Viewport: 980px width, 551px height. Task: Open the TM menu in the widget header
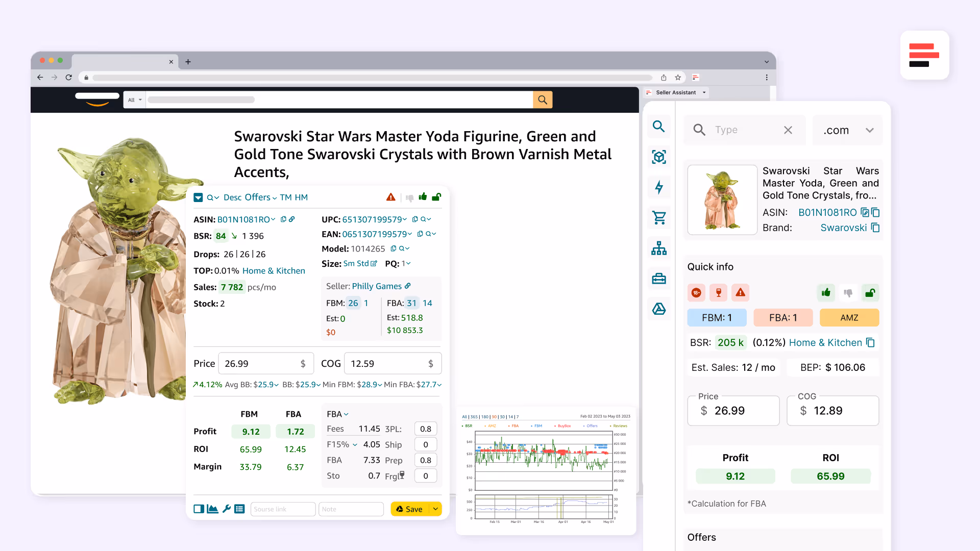click(x=286, y=197)
